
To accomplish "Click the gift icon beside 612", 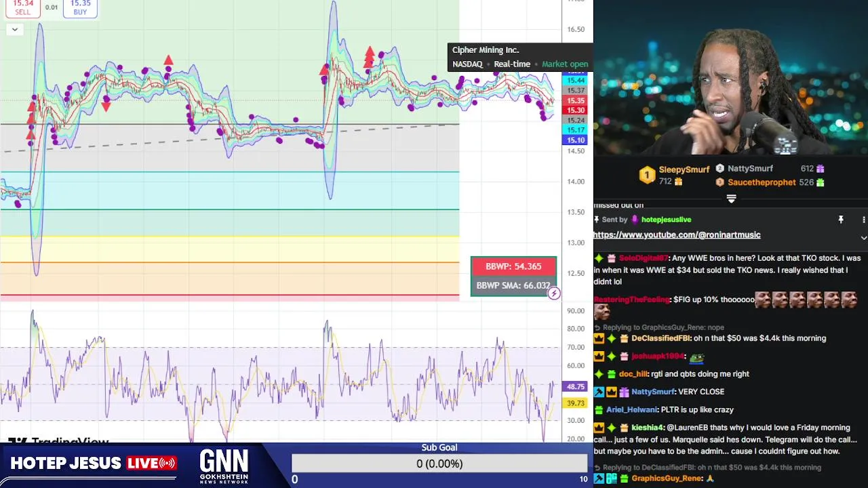I will tap(820, 169).
